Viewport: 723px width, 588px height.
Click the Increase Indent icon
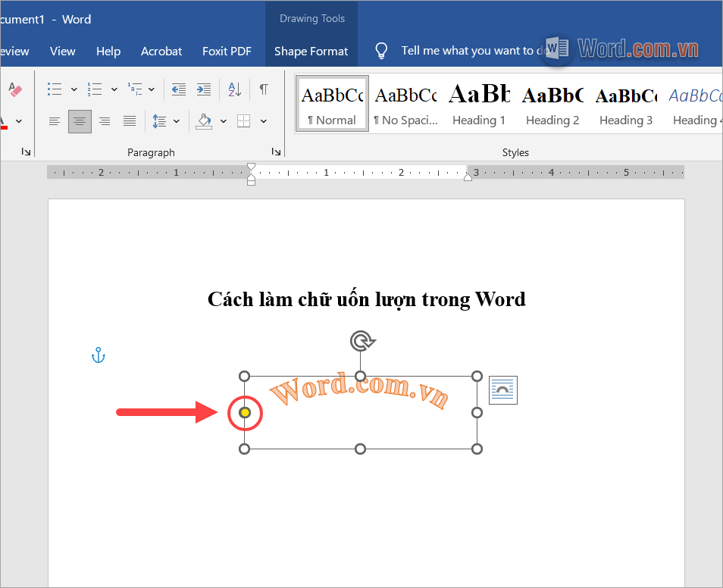(x=202, y=89)
